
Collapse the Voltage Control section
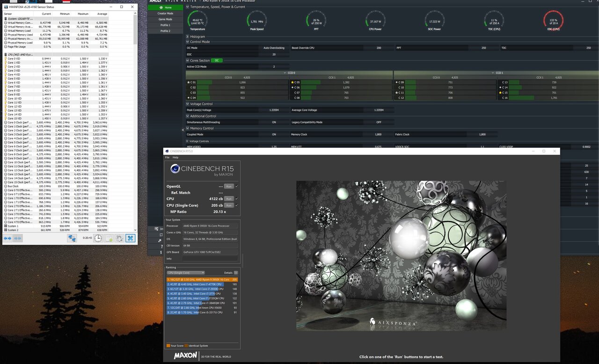pos(188,104)
